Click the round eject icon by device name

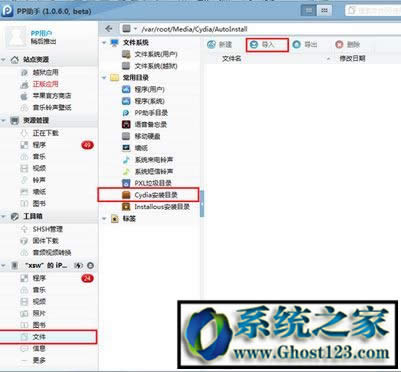coord(90,266)
